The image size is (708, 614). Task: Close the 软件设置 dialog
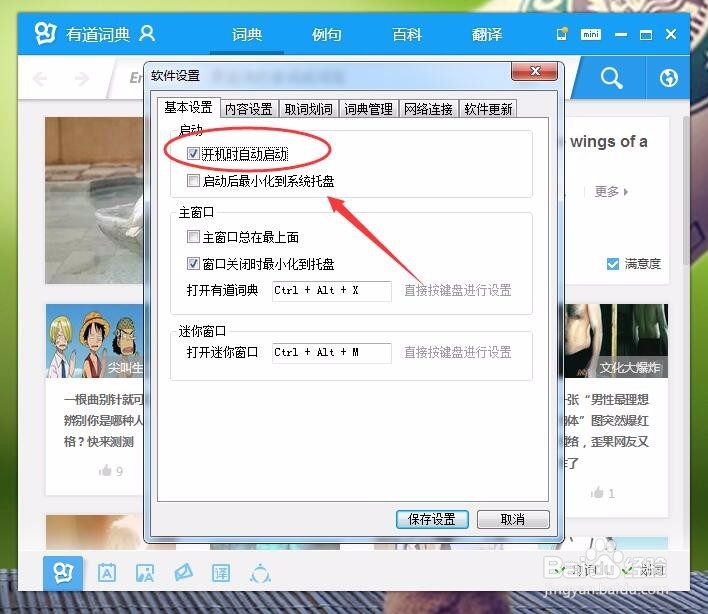pyautogui.click(x=535, y=71)
